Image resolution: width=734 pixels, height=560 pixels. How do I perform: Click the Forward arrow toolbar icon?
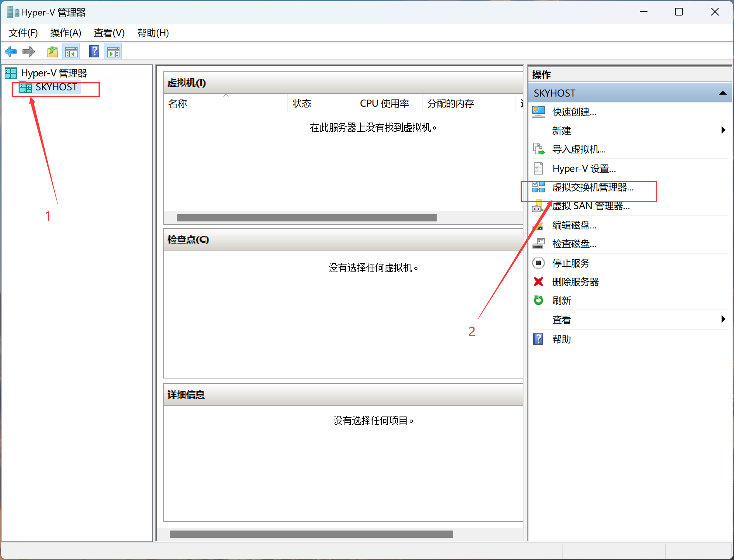tap(29, 51)
